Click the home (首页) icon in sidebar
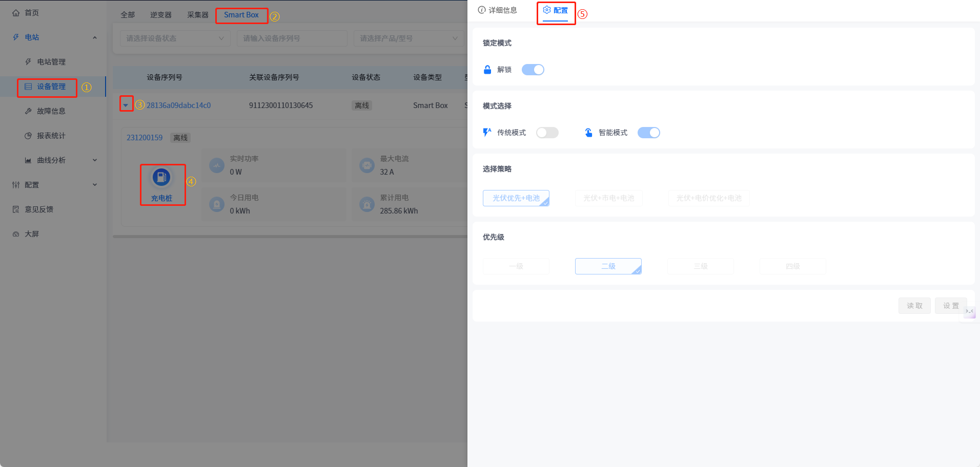 point(16,13)
